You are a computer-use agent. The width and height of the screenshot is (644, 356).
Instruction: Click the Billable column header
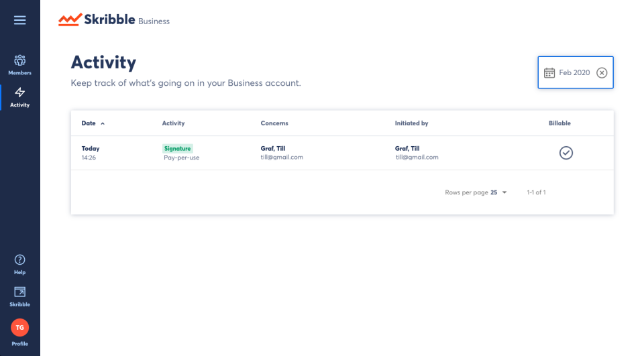click(x=559, y=123)
